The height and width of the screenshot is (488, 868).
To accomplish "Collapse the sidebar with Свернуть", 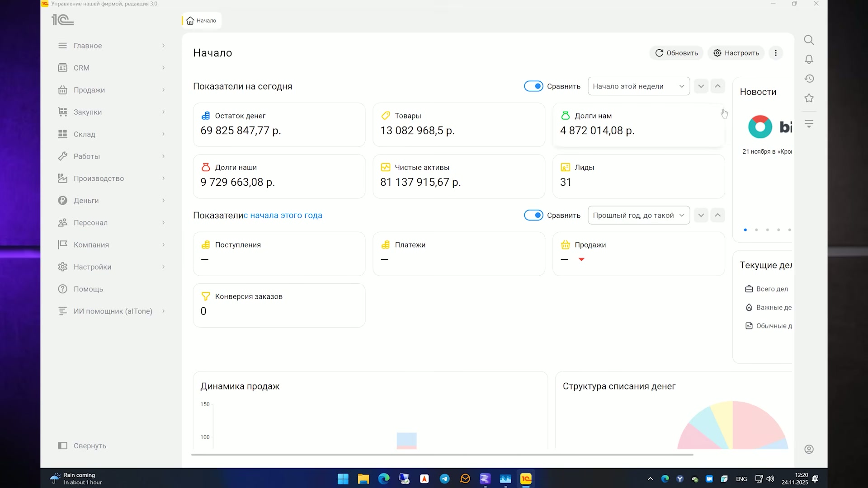I will [x=82, y=446].
